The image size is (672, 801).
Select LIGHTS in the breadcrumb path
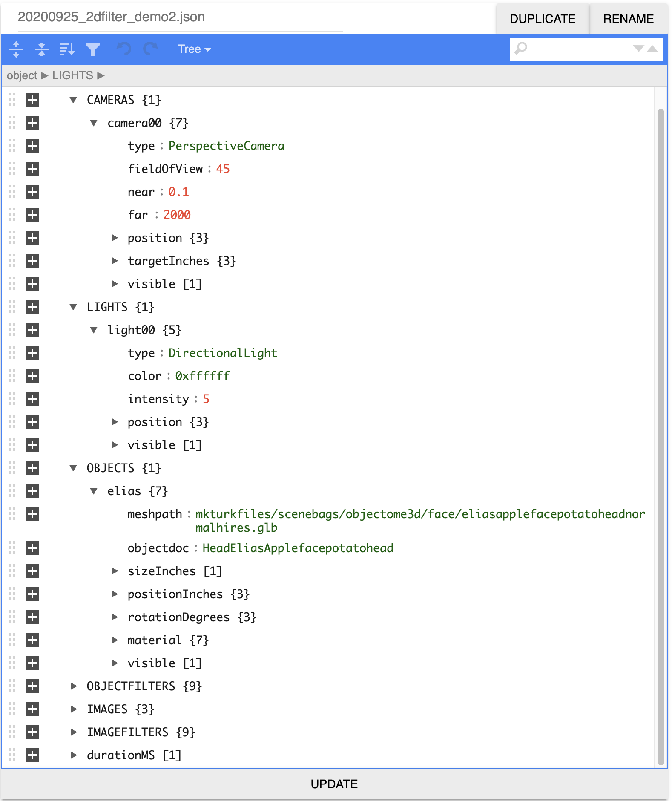[72, 76]
